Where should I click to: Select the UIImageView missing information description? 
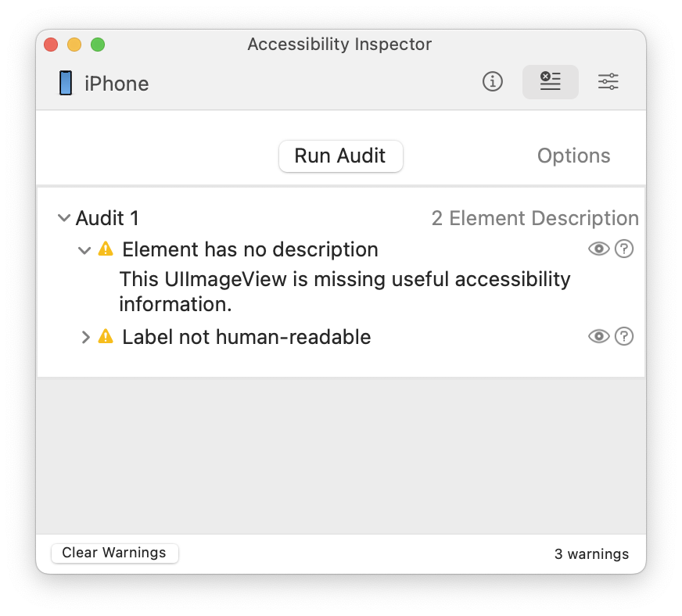[344, 291]
